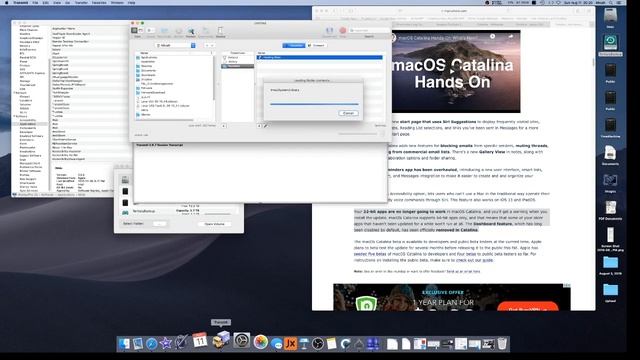
Task: Play the macOS Catalina Hands On video
Action: coord(452,71)
